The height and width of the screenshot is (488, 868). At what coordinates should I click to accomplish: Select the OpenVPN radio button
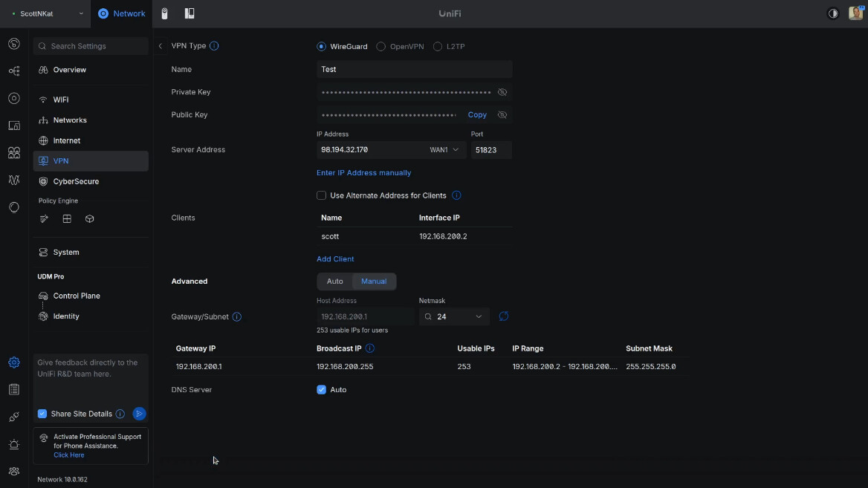coord(381,47)
